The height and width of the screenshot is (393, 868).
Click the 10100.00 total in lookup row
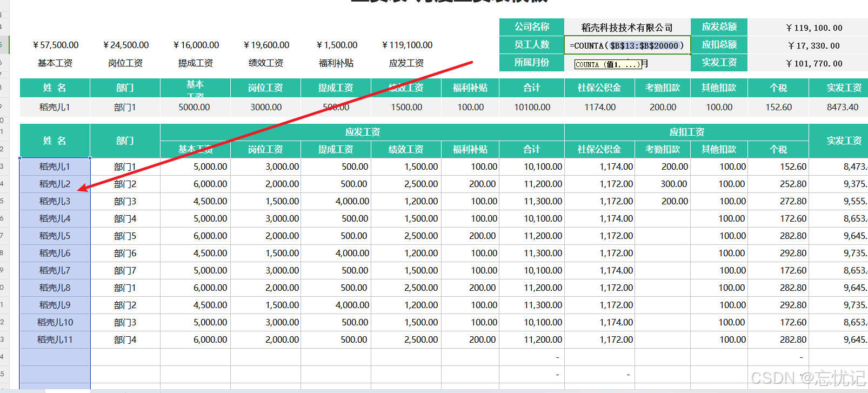coord(531,107)
